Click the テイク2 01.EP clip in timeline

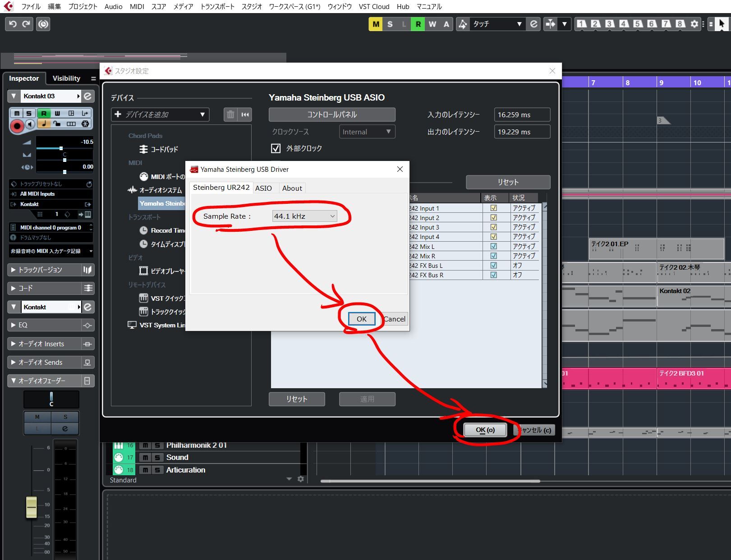point(657,249)
